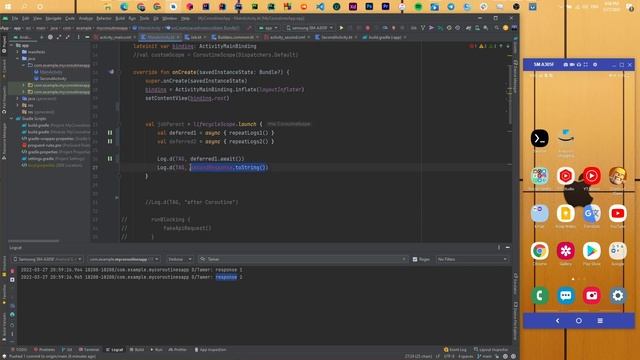Switch to build.gradle (:app) editor tab
This screenshot has height=360, width=640.
pos(384,37)
